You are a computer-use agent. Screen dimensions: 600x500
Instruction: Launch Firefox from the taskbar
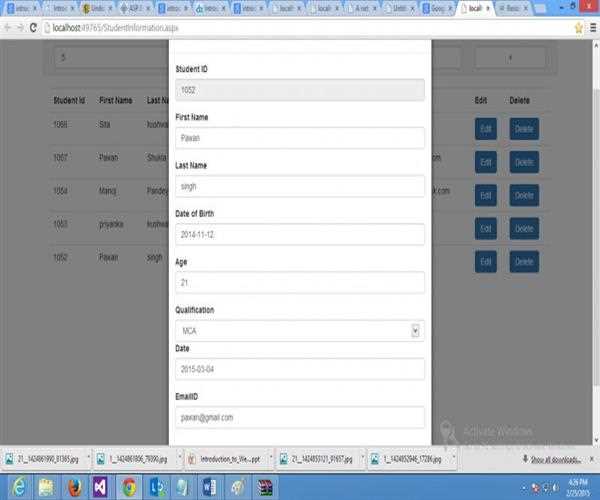click(73, 487)
